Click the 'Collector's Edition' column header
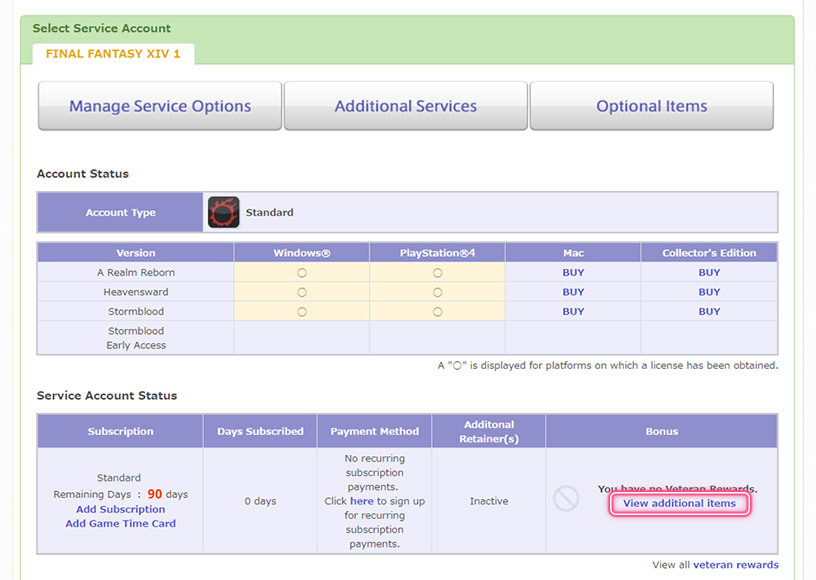The height and width of the screenshot is (580, 816). [x=709, y=253]
